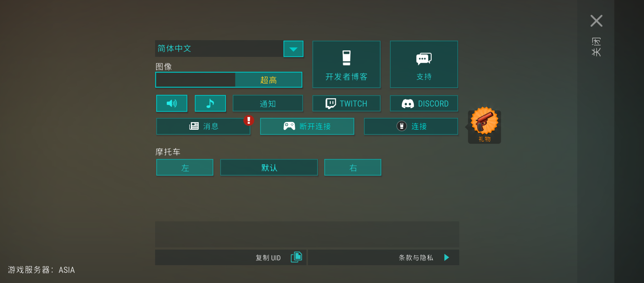Toggle the 通知 notifications button
The height and width of the screenshot is (283, 644).
268,104
